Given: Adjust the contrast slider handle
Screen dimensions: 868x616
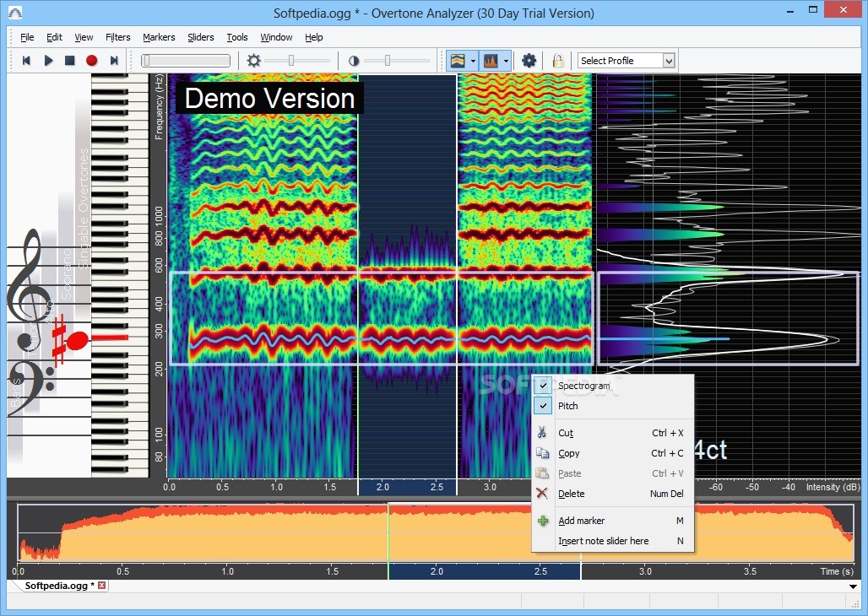Looking at the screenshot, I should pyautogui.click(x=388, y=60).
